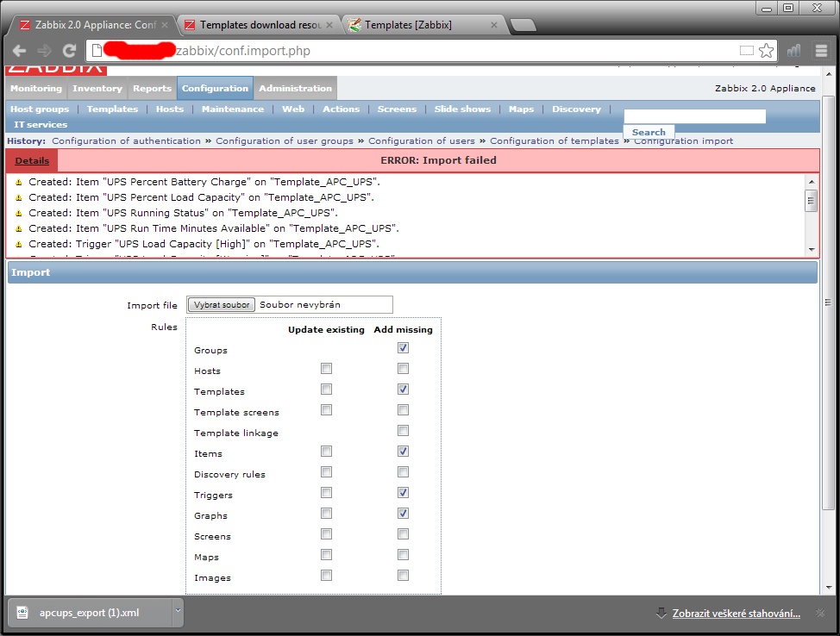Image resolution: width=840 pixels, height=636 pixels.
Task: Open dropdown arrow for apcups_export download
Action: (x=178, y=611)
